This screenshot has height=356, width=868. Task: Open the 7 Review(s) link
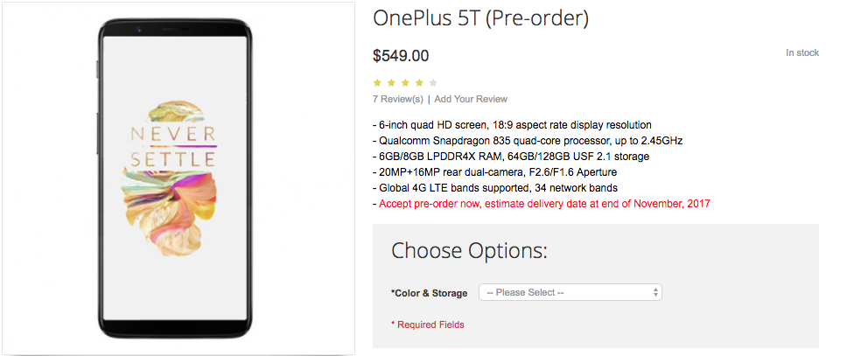[397, 99]
